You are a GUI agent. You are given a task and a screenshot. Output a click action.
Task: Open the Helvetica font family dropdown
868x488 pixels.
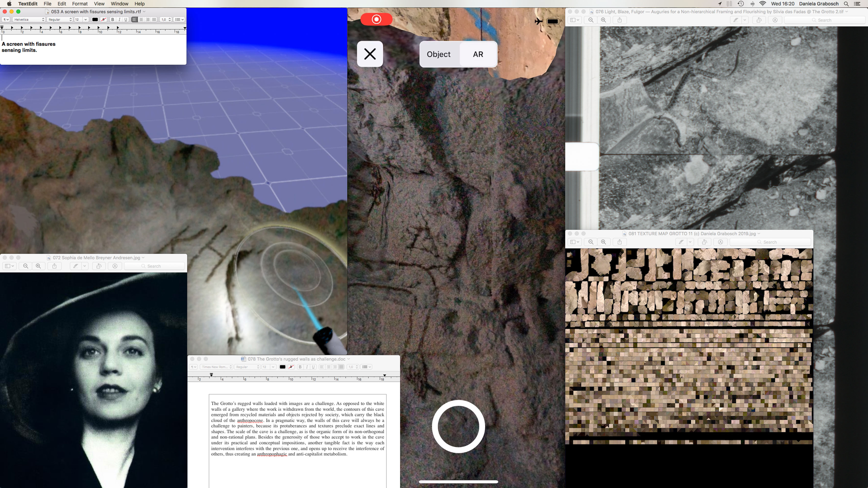tap(29, 20)
